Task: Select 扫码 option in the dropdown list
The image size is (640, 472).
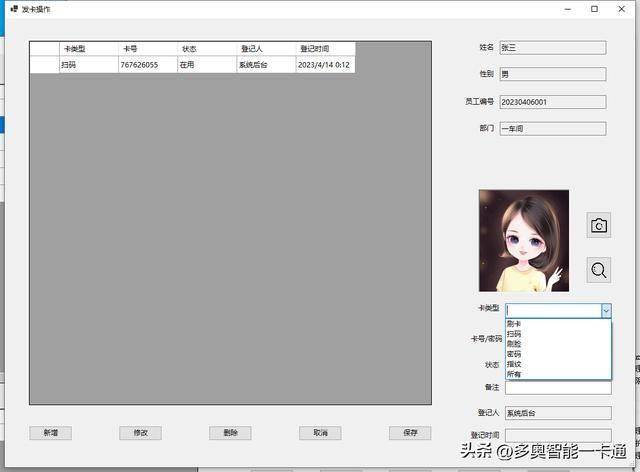Action: coord(558,334)
